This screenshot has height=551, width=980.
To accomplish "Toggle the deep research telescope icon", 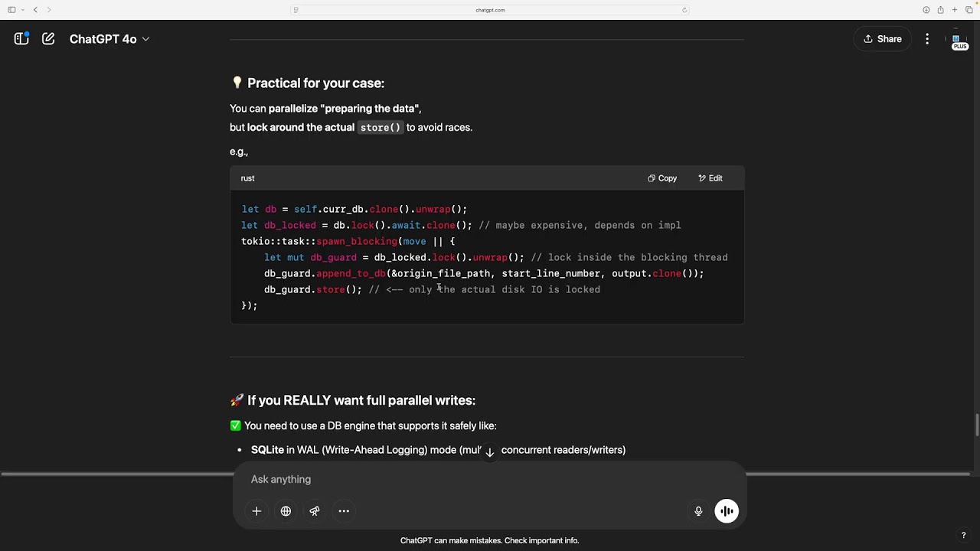I will (315, 511).
